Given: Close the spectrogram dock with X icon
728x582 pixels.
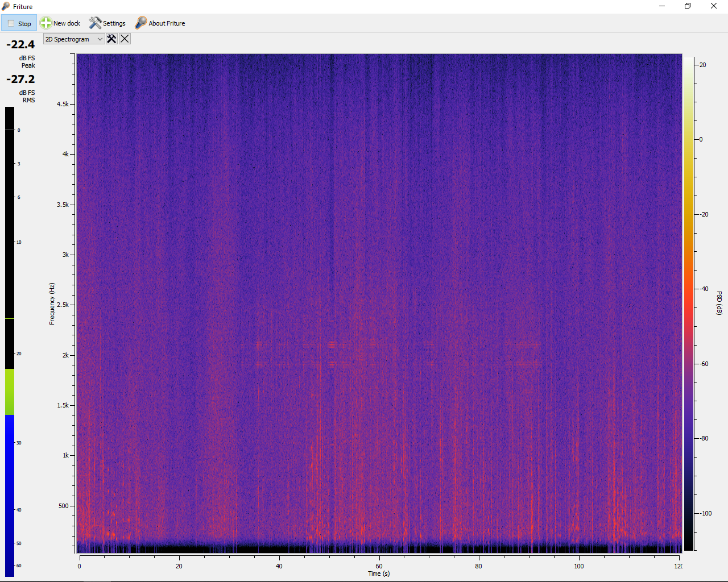Looking at the screenshot, I should (x=125, y=39).
